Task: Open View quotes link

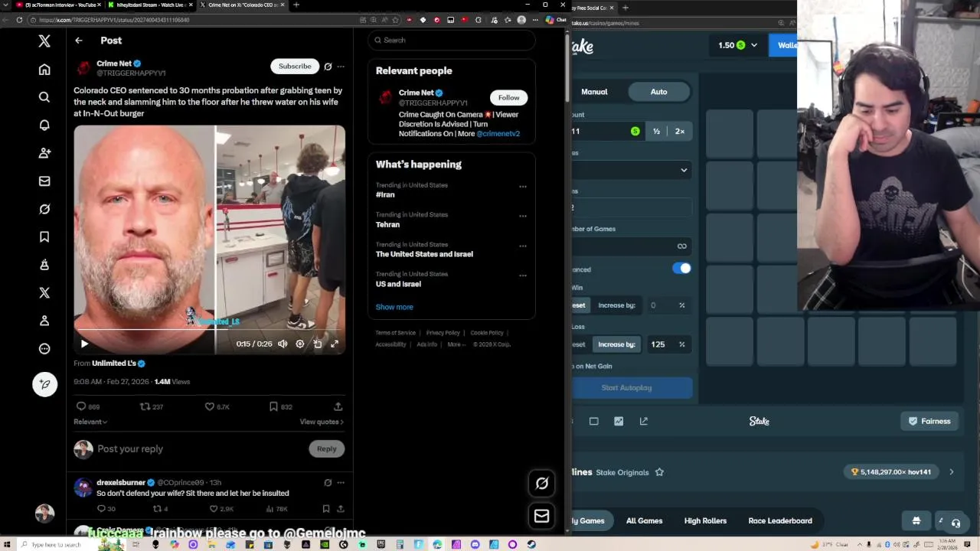Action: click(x=322, y=422)
